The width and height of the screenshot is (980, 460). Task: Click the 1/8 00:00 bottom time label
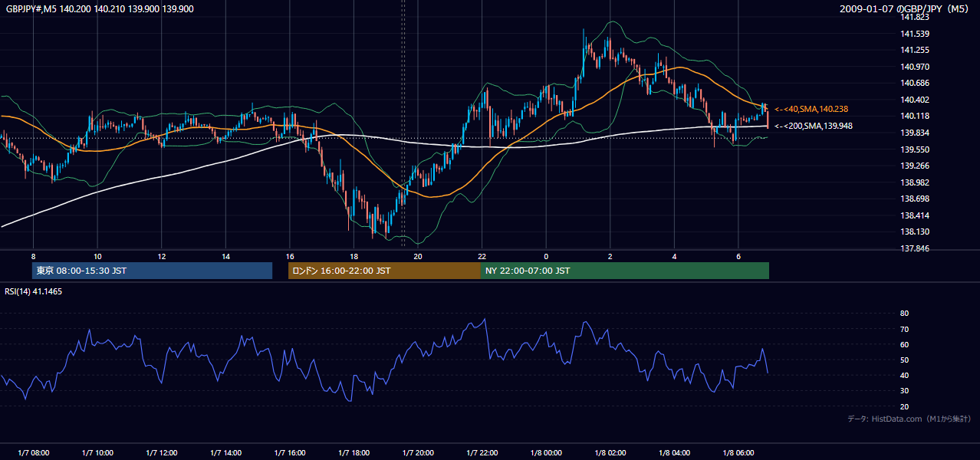pyautogui.click(x=546, y=452)
